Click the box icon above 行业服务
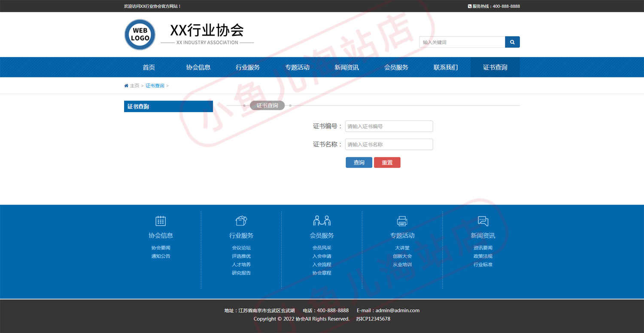Screen dimensions: 644x333 pyautogui.click(x=241, y=221)
